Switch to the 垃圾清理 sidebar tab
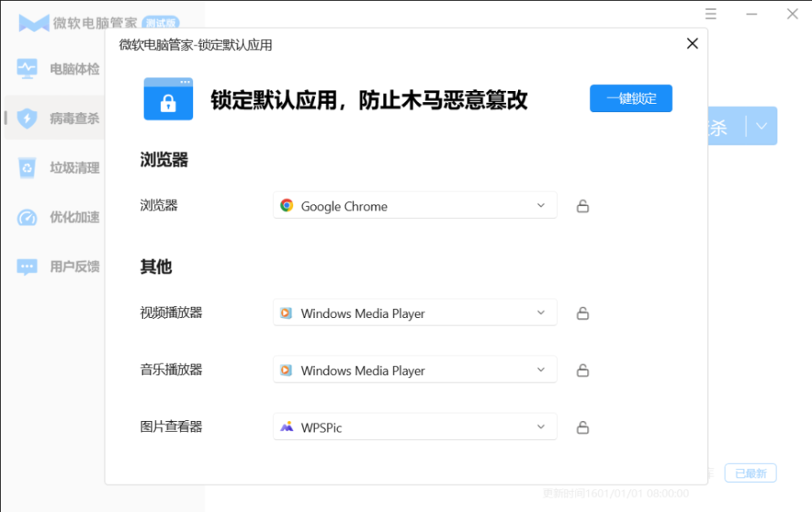812x512 pixels. pyautogui.click(x=74, y=168)
